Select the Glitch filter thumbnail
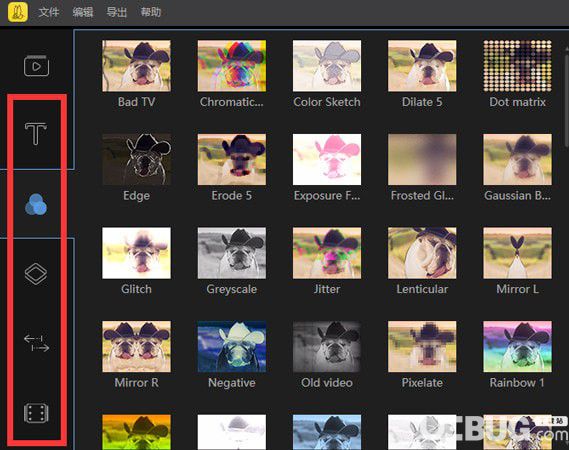 [x=136, y=253]
